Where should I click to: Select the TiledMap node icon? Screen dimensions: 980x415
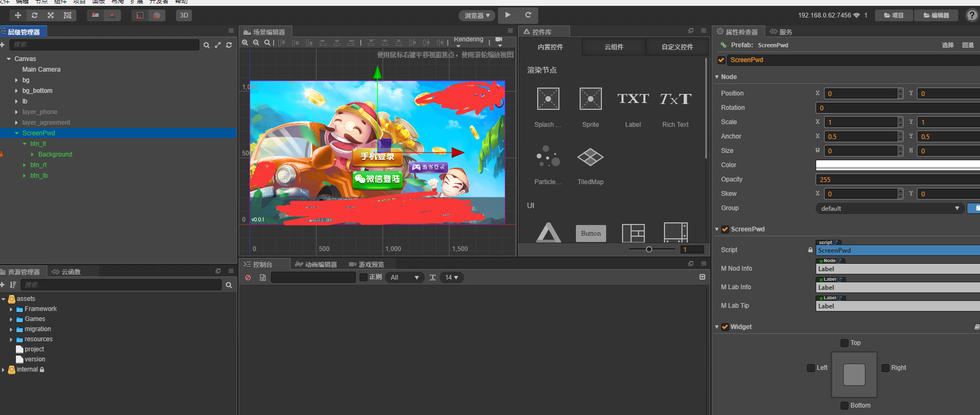591,157
